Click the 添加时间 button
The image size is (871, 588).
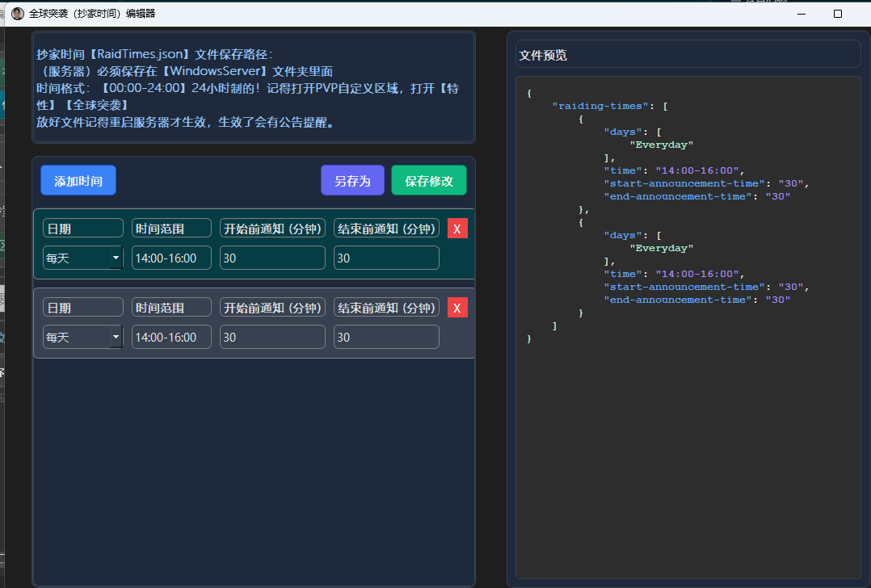coord(78,181)
